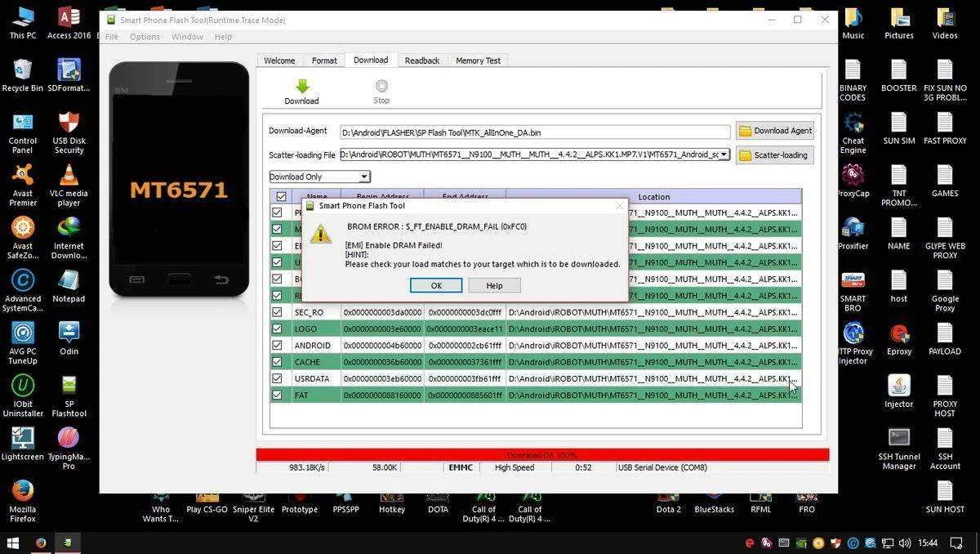
Task: Open the Options menu
Action: (145, 37)
